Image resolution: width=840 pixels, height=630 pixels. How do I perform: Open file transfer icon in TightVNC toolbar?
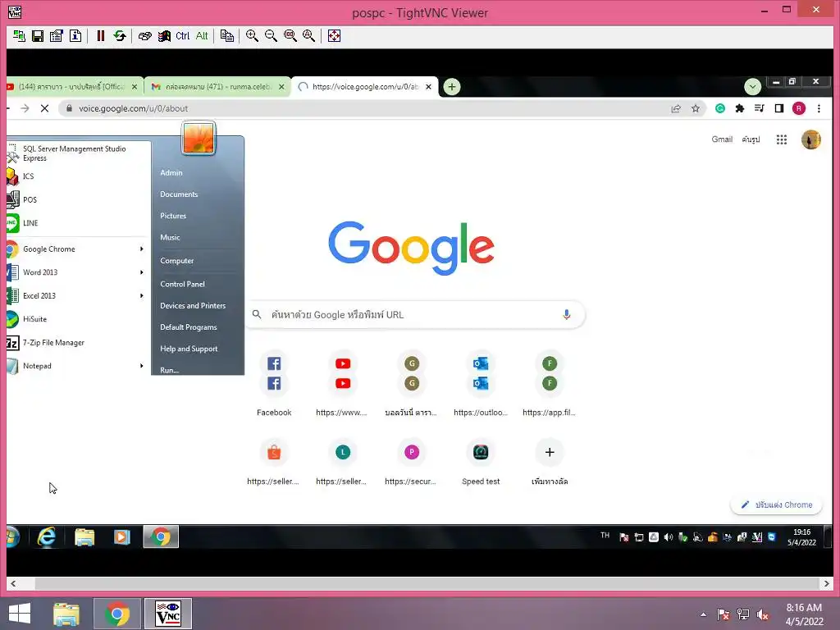(x=227, y=36)
